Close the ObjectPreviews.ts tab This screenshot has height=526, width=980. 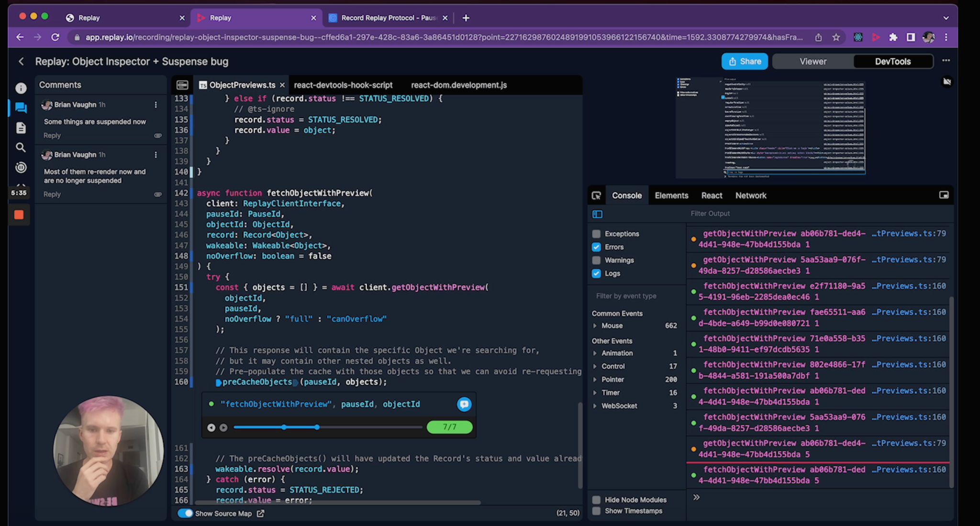tap(282, 85)
